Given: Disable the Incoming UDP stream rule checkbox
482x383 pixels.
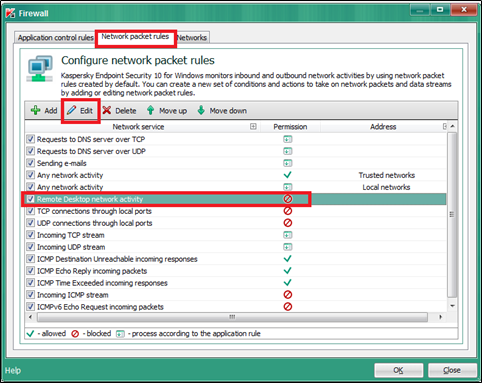Looking at the screenshot, I should [31, 247].
